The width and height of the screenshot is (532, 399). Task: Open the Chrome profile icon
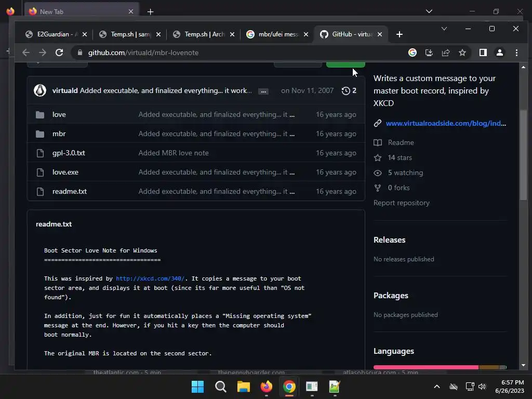pos(499,52)
